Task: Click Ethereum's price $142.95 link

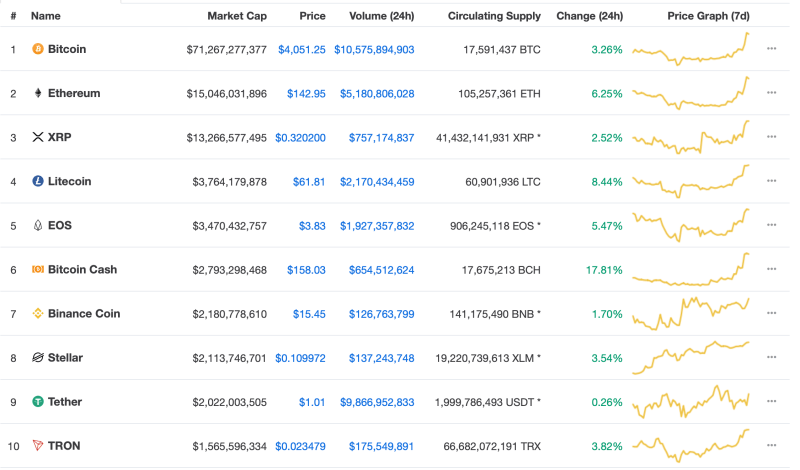Action: [306, 93]
